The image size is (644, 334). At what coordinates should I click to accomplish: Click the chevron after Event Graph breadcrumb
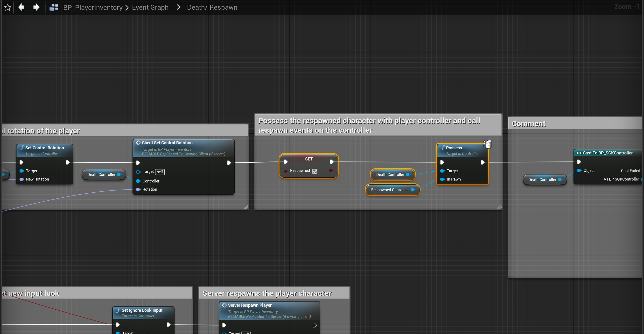[x=178, y=7]
